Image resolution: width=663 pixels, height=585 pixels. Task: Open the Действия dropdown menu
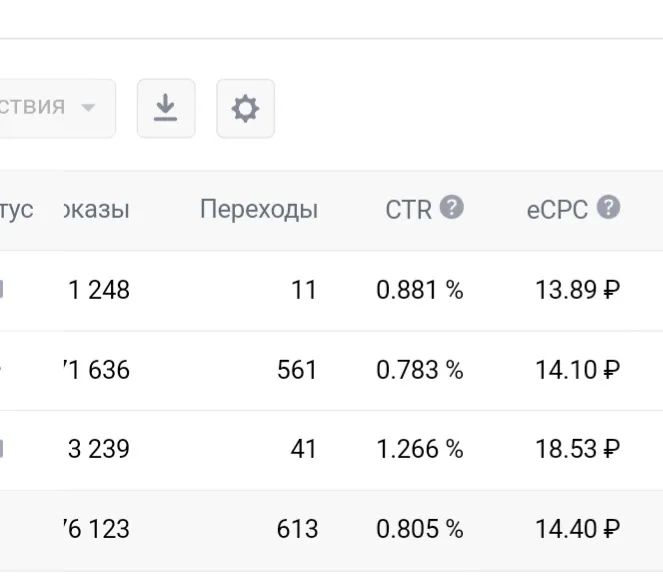point(57,108)
